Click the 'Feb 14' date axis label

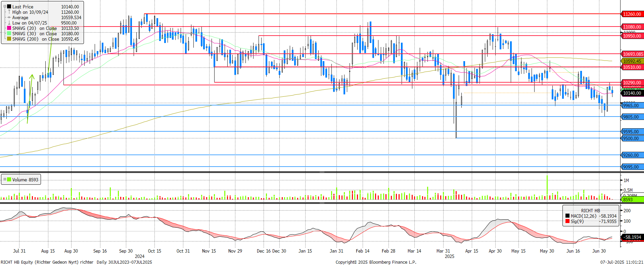[x=363, y=251]
